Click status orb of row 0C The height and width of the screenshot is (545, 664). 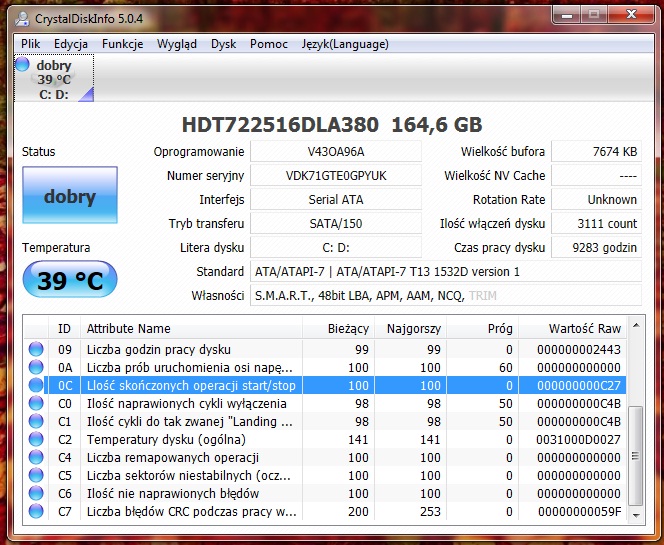pos(36,385)
